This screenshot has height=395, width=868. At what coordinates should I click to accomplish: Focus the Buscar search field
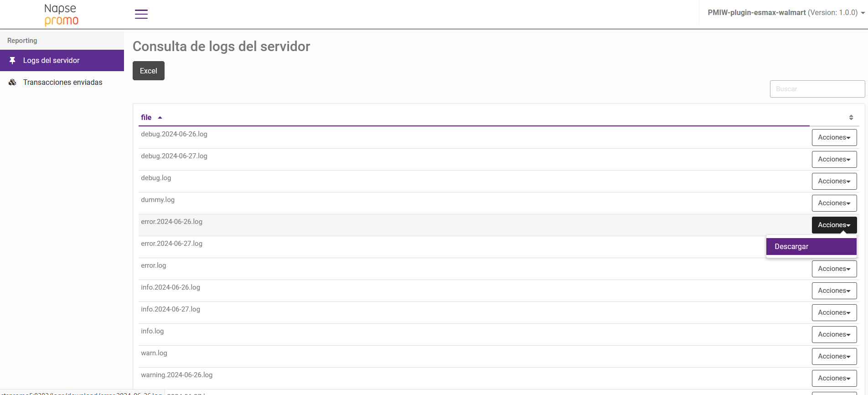click(817, 89)
